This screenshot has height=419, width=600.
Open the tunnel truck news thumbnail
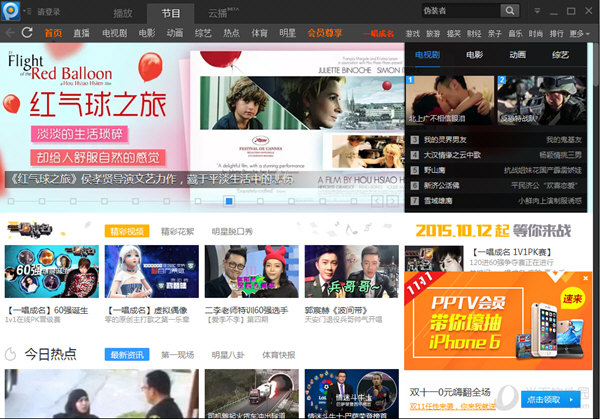click(x=252, y=394)
